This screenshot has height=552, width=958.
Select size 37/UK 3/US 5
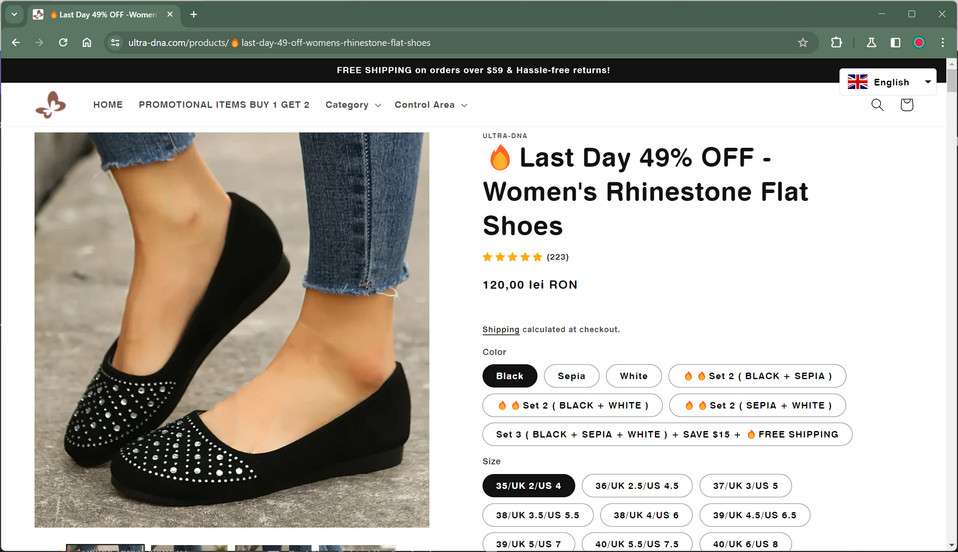click(745, 486)
